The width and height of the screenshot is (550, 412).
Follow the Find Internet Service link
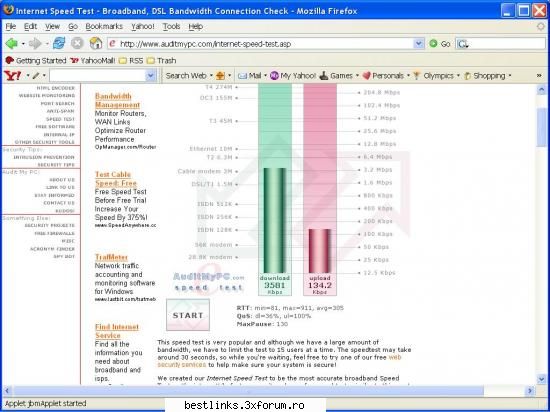coord(117,331)
